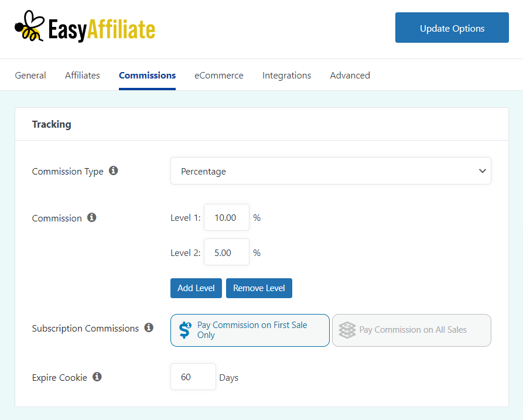The height and width of the screenshot is (420, 523).
Task: Click the Add Level button
Action: pyautogui.click(x=196, y=288)
